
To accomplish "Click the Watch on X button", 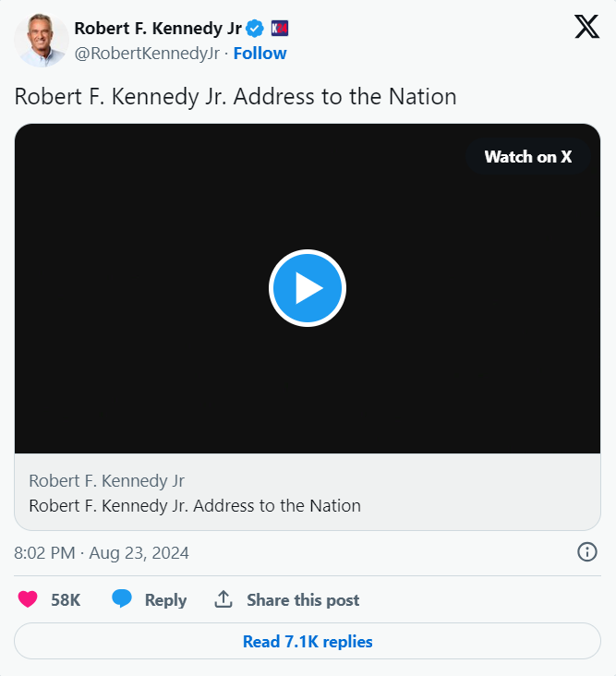I will click(527, 157).
